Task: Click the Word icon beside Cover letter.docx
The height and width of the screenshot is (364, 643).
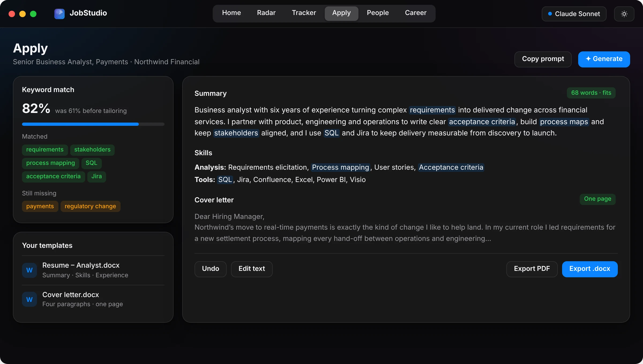Action: click(x=29, y=299)
